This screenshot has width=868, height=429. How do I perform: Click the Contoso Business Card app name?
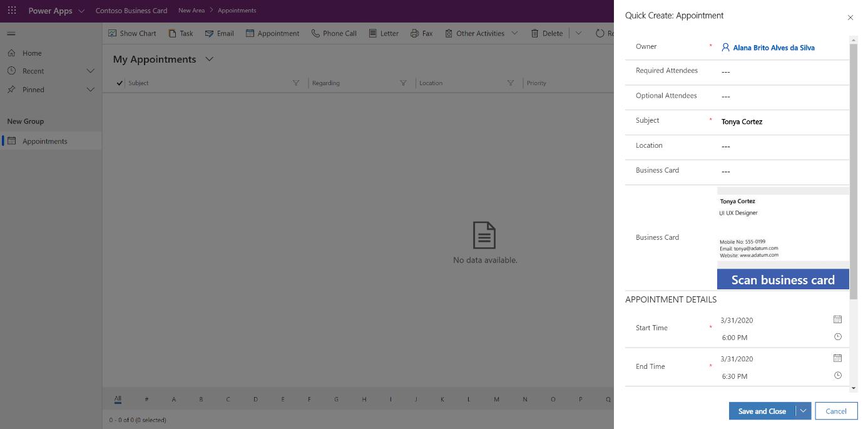(x=131, y=11)
